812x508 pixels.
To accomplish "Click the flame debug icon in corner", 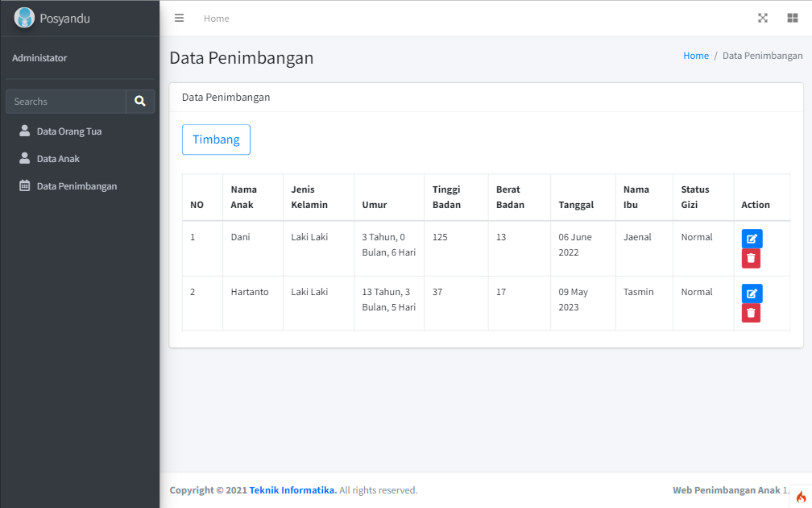I will [x=801, y=497].
